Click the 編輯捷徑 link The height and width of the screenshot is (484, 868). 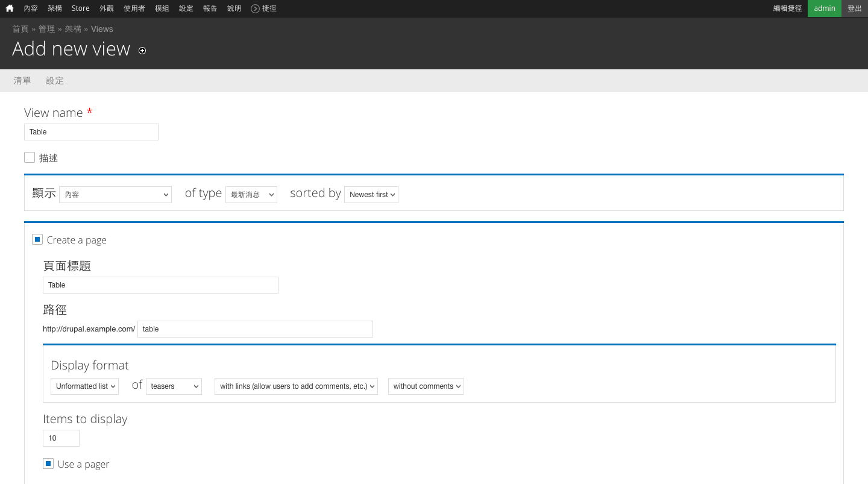tap(787, 8)
